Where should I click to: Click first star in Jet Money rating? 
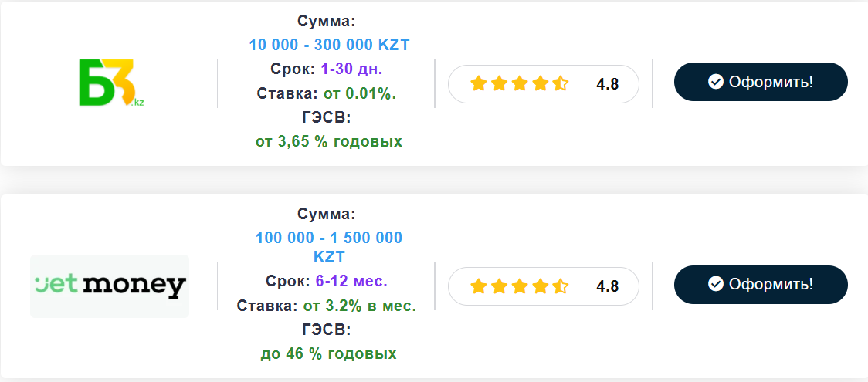click(478, 286)
